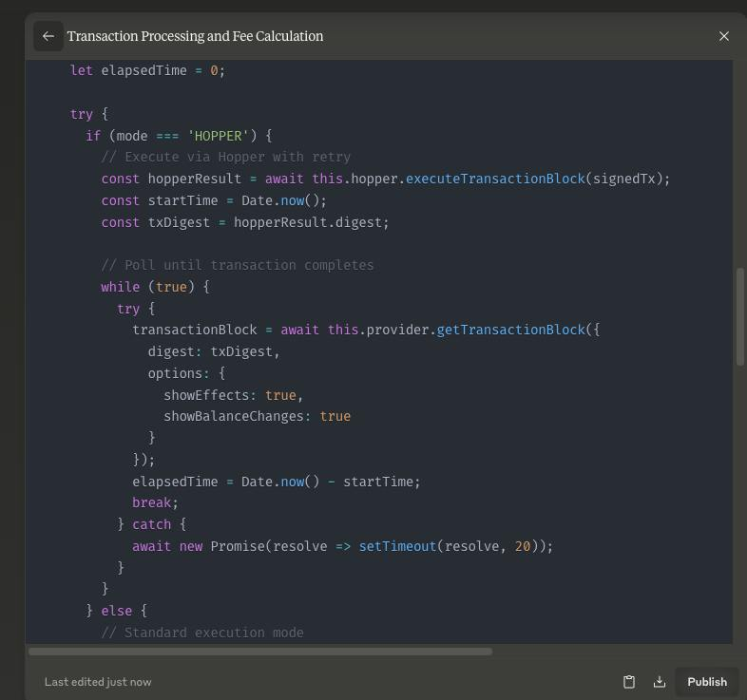Close the artifact panel with the X icon

723,36
